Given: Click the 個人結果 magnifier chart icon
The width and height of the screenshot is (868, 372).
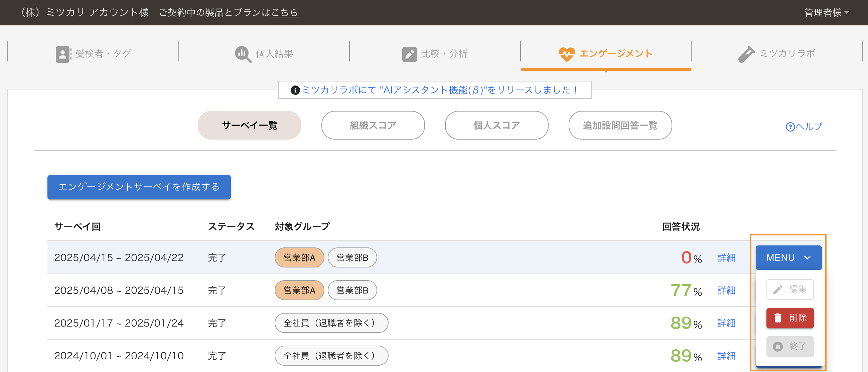Looking at the screenshot, I should click(243, 54).
